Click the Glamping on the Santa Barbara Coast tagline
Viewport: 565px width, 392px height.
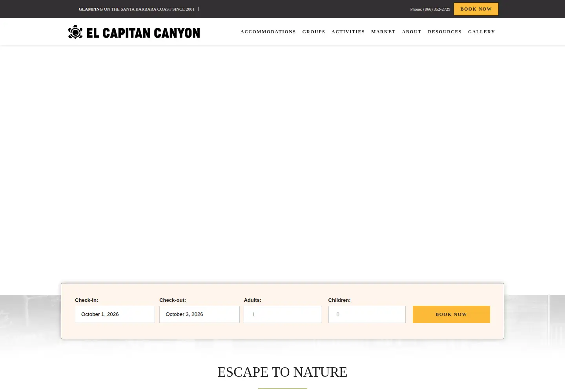coord(137,9)
